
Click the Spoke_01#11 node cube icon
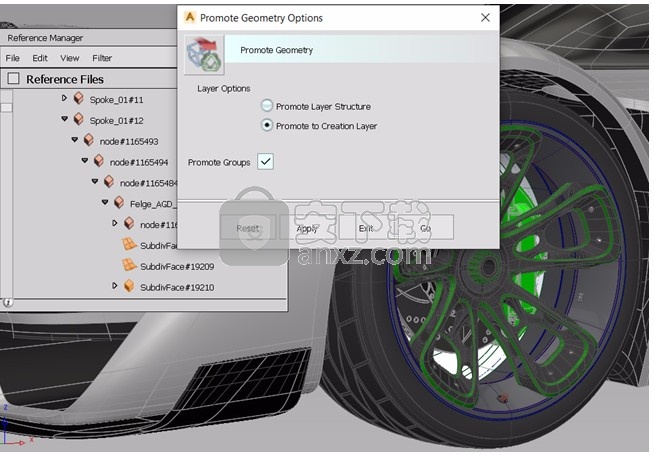78,99
